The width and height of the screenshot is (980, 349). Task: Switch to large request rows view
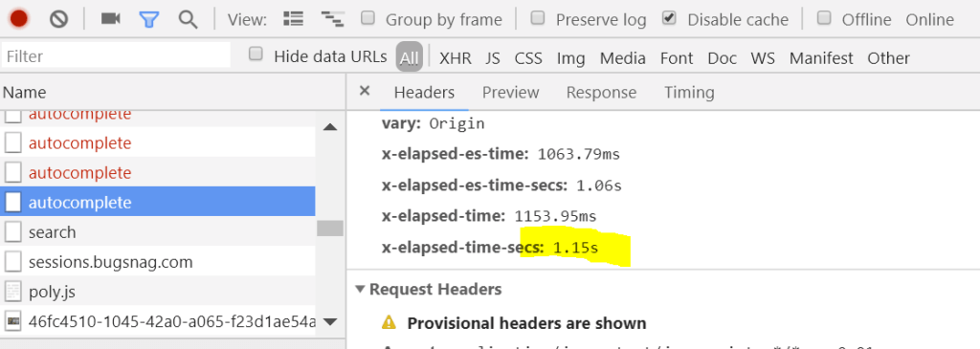point(293,19)
